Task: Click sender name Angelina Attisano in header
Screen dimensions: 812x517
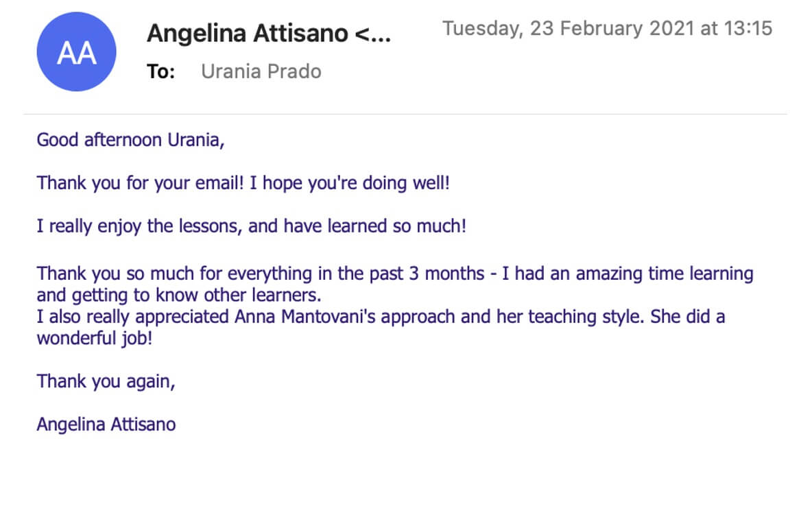Action: point(248,34)
